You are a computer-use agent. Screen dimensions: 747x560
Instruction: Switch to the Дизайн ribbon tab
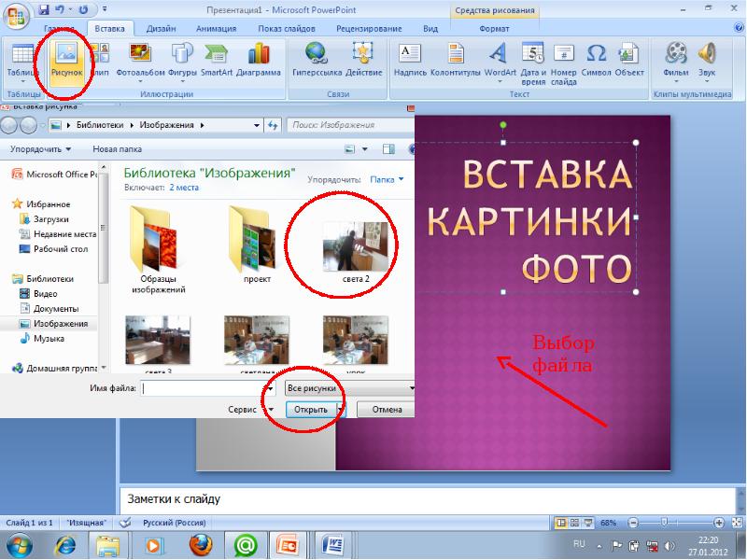161,29
